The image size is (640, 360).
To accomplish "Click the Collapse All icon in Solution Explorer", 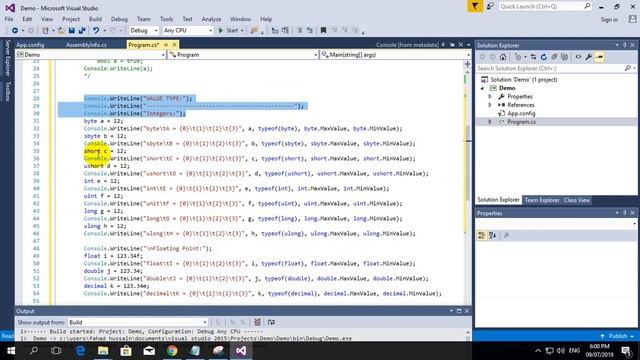I will 554,57.
